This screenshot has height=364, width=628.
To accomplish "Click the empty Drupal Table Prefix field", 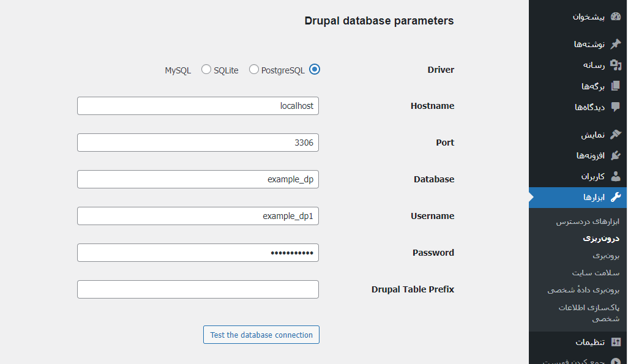I will [198, 289].
